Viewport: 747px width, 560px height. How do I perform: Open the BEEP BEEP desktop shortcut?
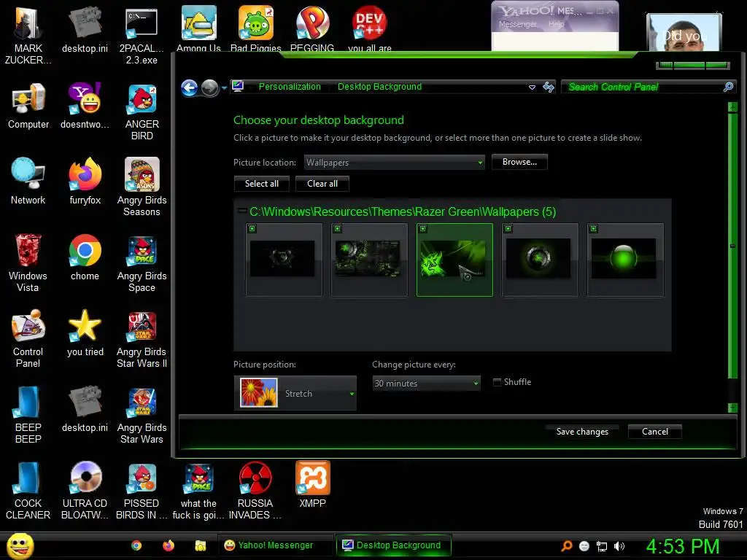tap(28, 415)
